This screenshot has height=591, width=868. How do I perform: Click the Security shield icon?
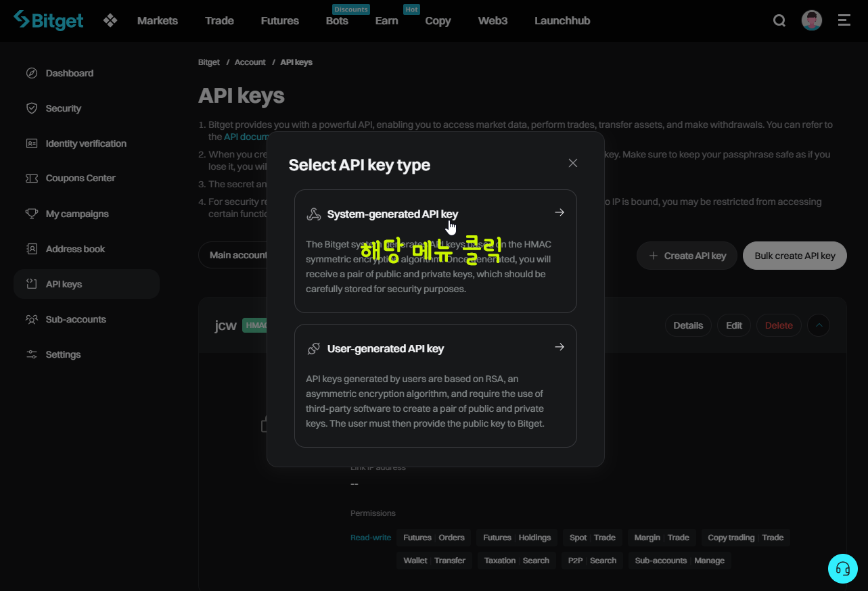(x=32, y=108)
